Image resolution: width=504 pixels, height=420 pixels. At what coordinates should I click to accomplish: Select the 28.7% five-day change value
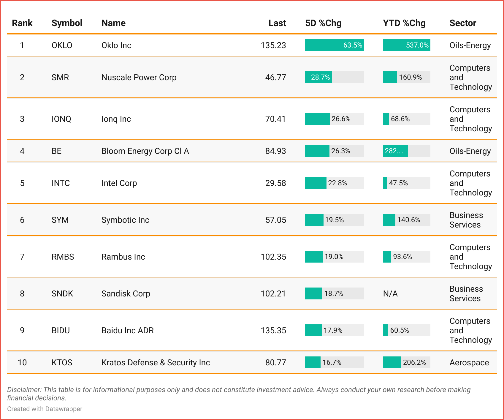pos(320,77)
